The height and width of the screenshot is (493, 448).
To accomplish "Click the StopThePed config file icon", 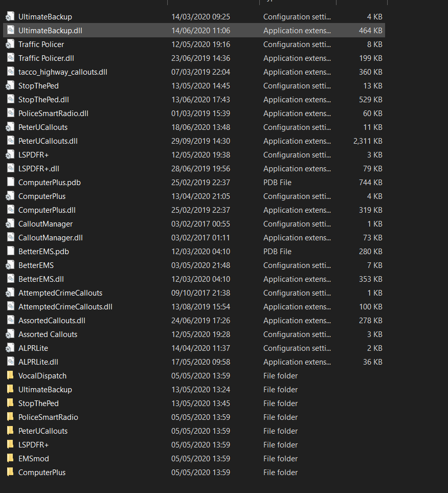I will 10,86.
